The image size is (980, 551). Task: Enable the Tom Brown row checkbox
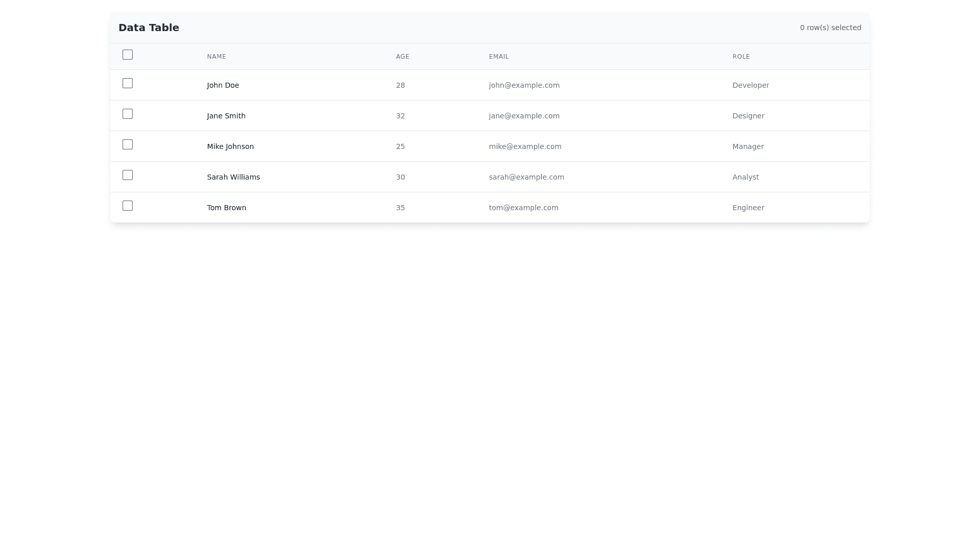click(128, 206)
